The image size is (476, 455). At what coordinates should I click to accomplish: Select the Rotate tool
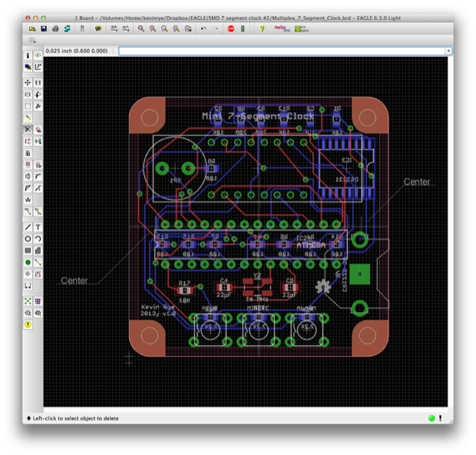[x=38, y=95]
